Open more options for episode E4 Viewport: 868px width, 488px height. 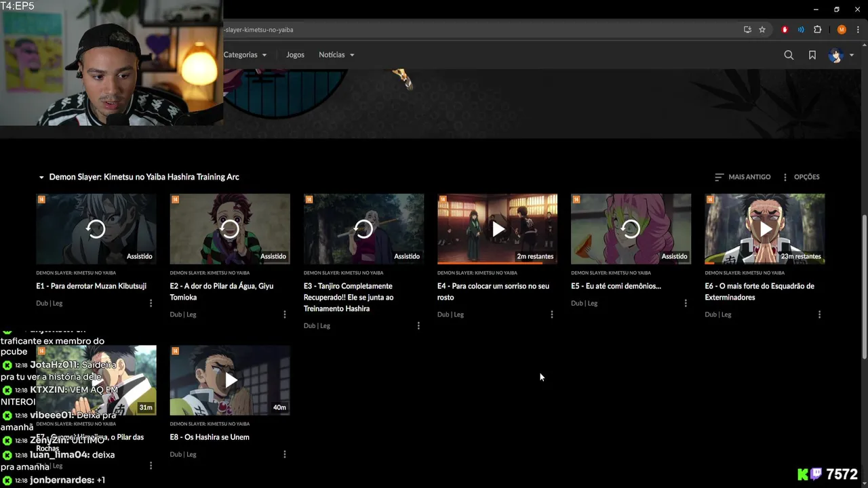[x=552, y=314]
